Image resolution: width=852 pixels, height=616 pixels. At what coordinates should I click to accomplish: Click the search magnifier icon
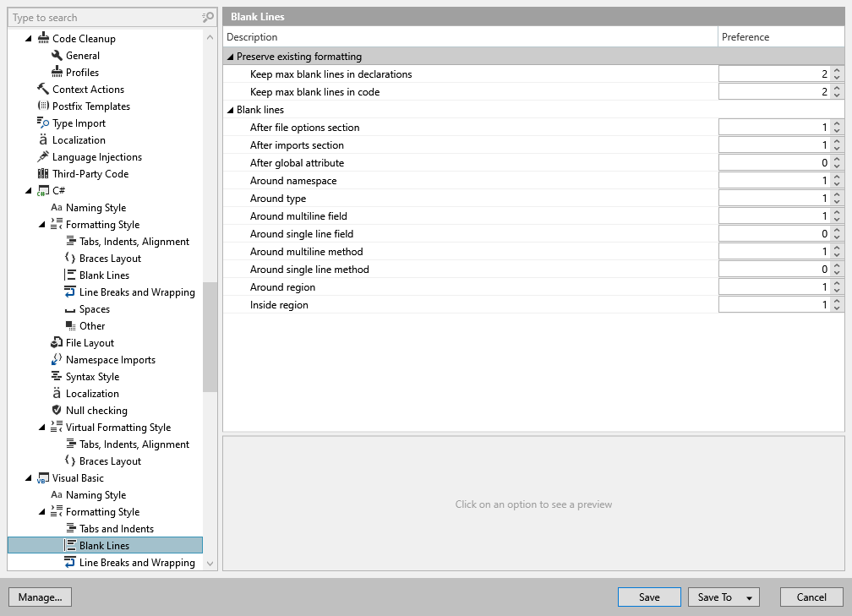click(206, 17)
